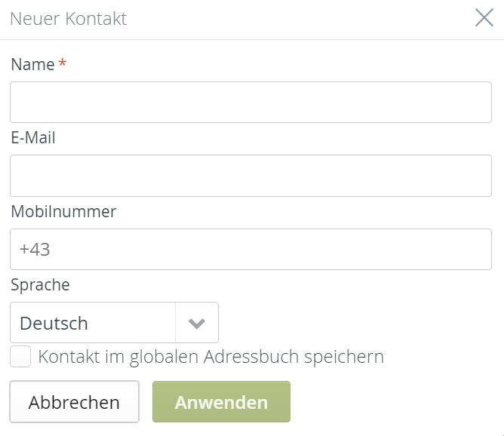Click the Sprache dropdown chevron arrow
Screen dimensions: 504x436
pyautogui.click(x=197, y=324)
